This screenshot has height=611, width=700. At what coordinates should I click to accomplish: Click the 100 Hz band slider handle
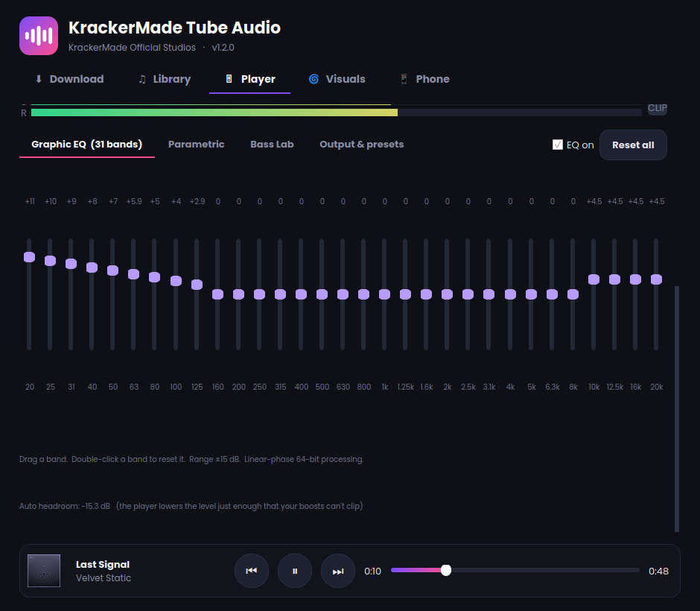[x=176, y=280]
